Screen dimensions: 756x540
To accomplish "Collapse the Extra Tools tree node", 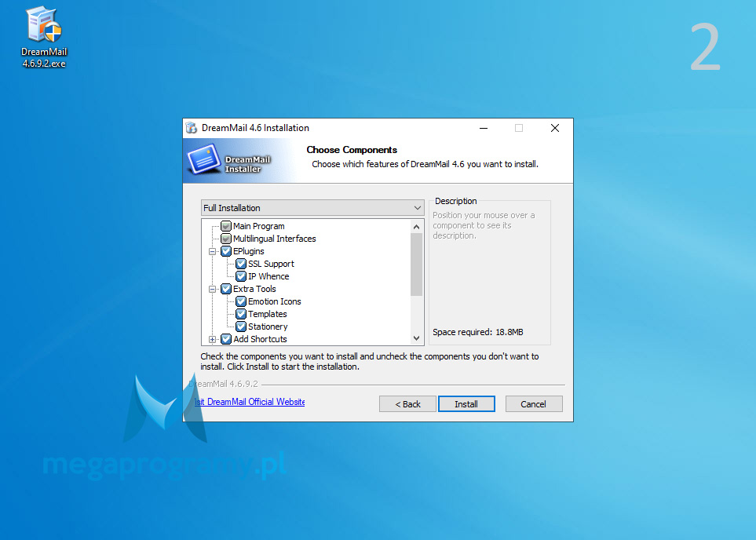I will pos(212,289).
